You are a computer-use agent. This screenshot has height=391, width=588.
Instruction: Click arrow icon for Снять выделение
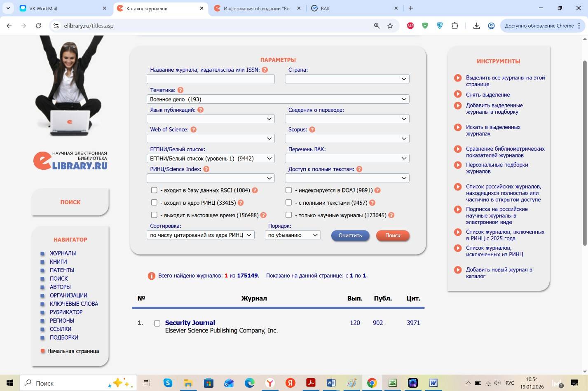tap(458, 94)
